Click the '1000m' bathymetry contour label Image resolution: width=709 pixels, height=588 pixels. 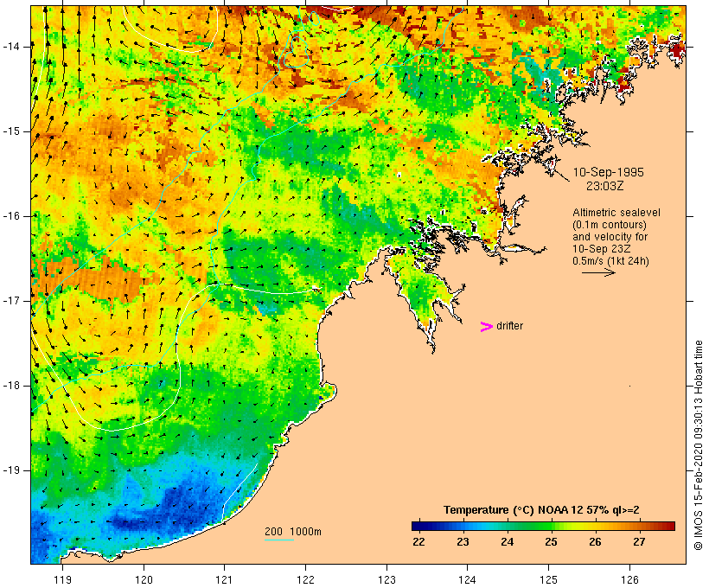305,532
